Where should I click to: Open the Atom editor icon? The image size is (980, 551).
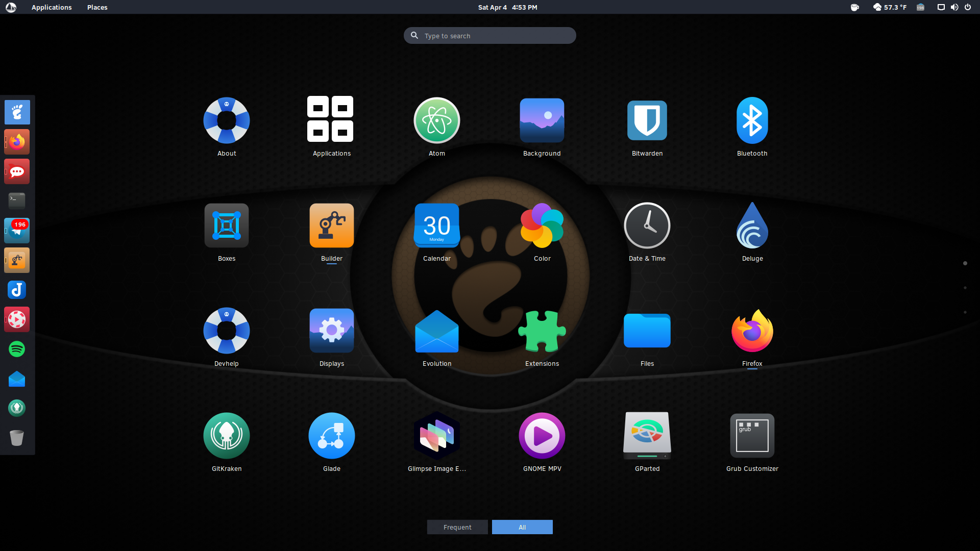(x=437, y=120)
